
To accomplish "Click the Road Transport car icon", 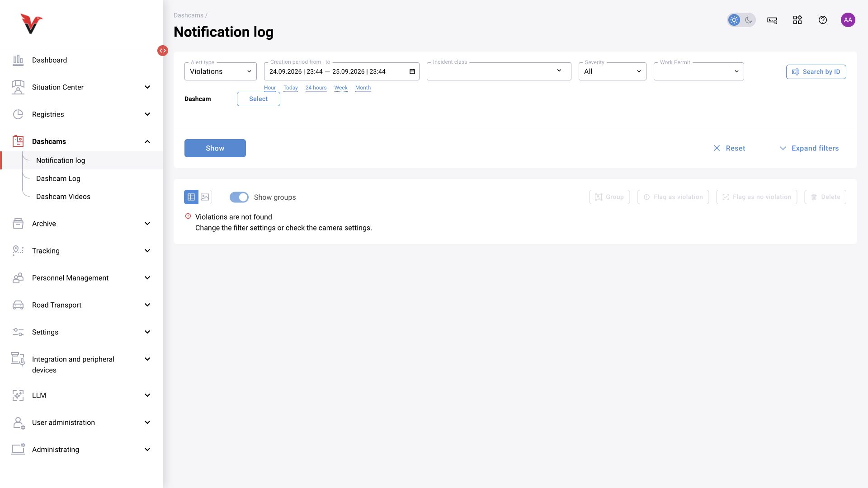I will click(x=18, y=305).
